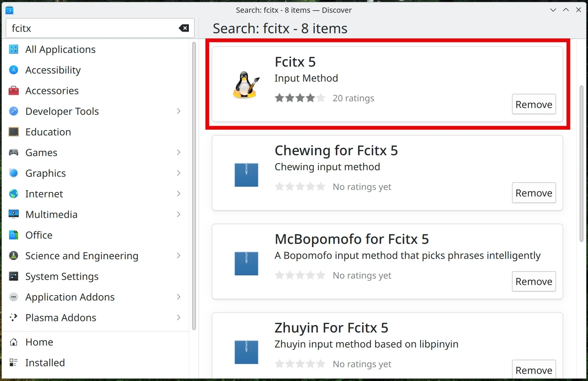The height and width of the screenshot is (381, 588).
Task: Remove the Fcitx 5 package
Action: pyautogui.click(x=534, y=104)
